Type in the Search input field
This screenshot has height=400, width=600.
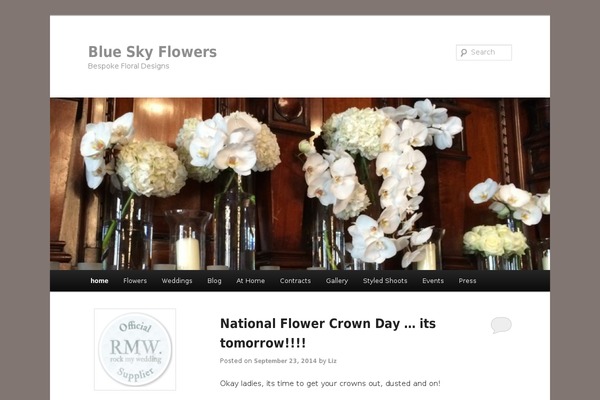tap(489, 53)
